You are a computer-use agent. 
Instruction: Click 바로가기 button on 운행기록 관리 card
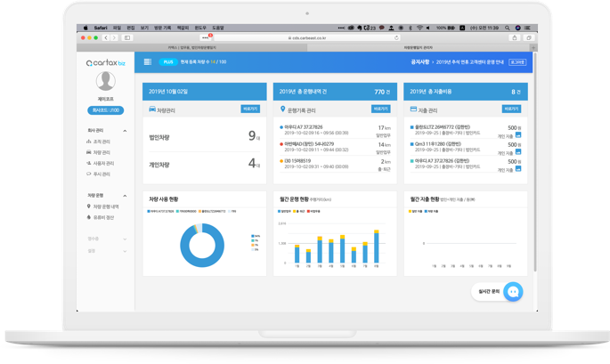[x=381, y=109]
